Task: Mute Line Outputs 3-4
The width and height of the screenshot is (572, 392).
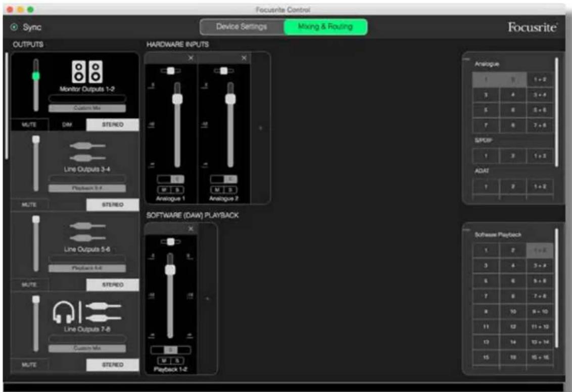Action: pos(29,205)
